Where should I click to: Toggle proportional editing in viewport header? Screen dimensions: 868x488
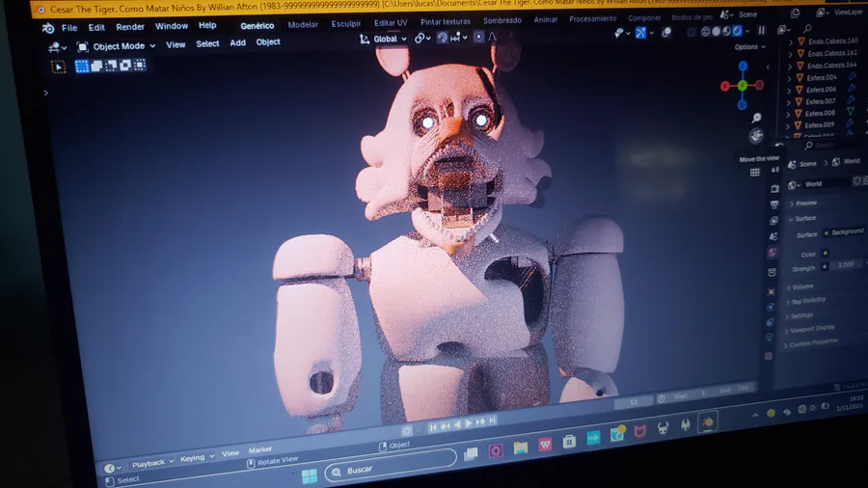478,37
